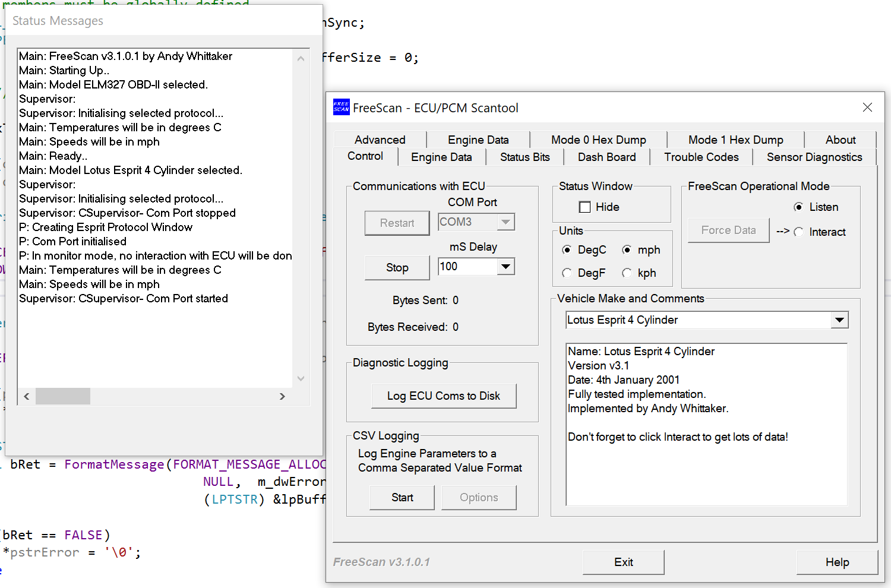Image resolution: width=891 pixels, height=588 pixels.
Task: Open the Vehicle Make dropdown
Action: tap(840, 320)
